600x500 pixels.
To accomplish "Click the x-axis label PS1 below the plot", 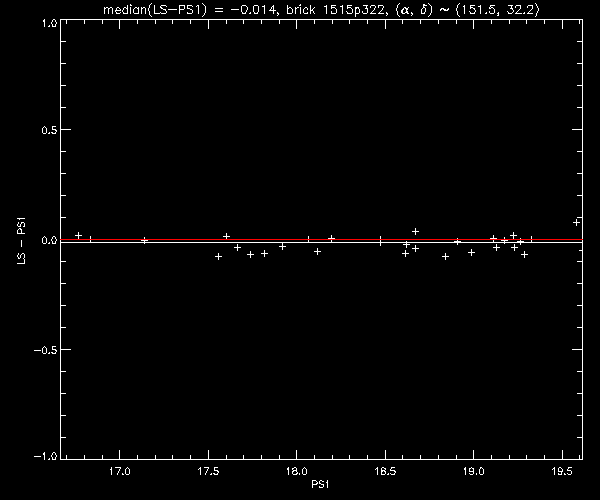I will (x=320, y=484).
